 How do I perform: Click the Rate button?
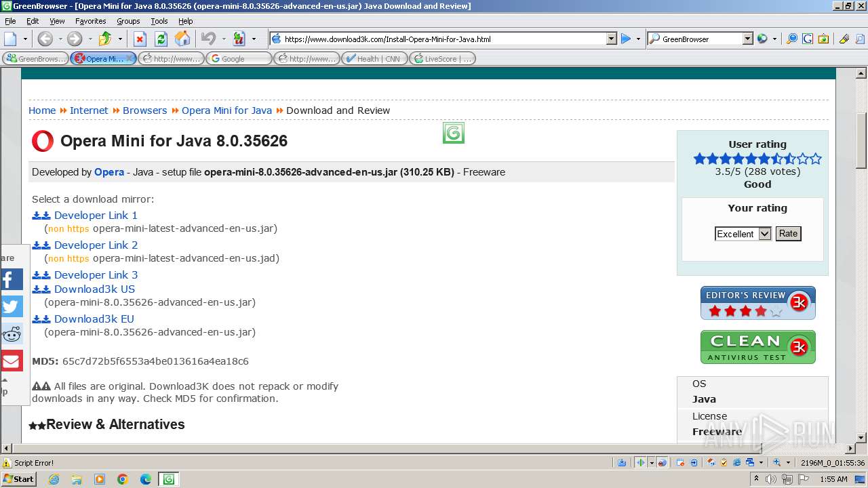click(788, 233)
